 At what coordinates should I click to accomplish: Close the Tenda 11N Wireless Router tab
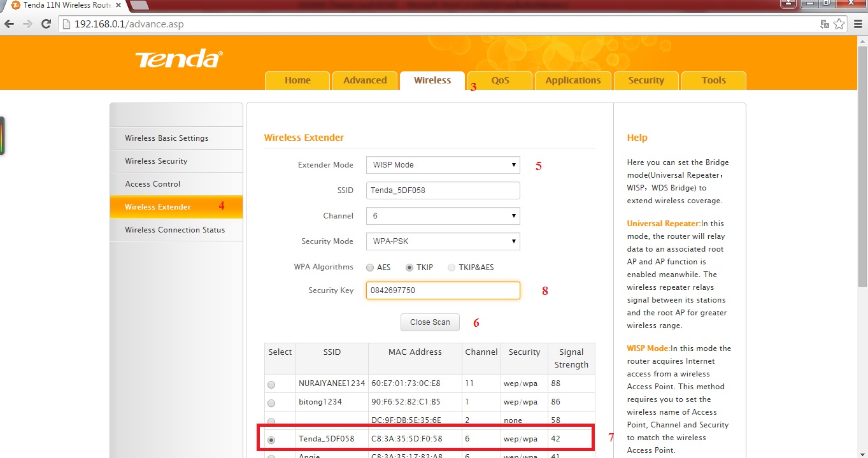[118, 4]
